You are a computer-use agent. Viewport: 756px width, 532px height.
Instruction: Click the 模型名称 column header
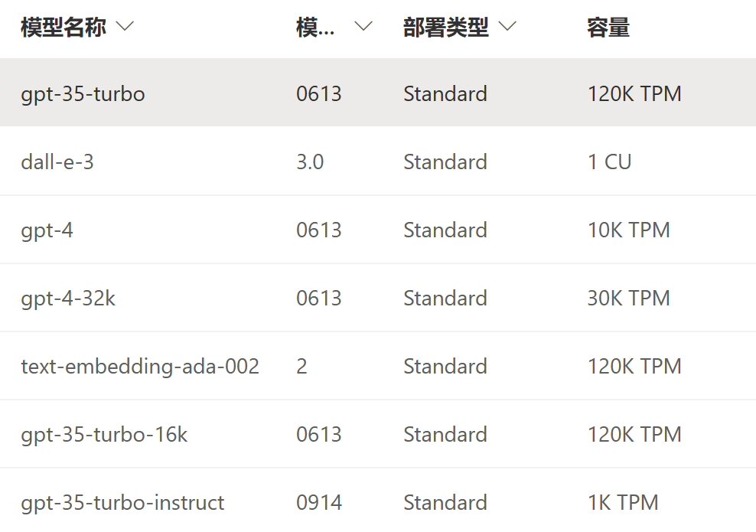(64, 27)
